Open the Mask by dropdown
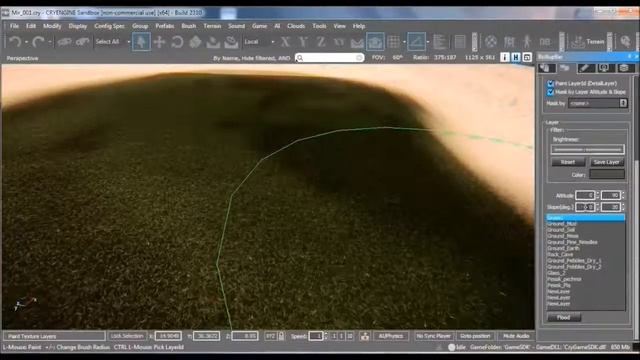This screenshot has height=360, width=640. click(x=598, y=103)
